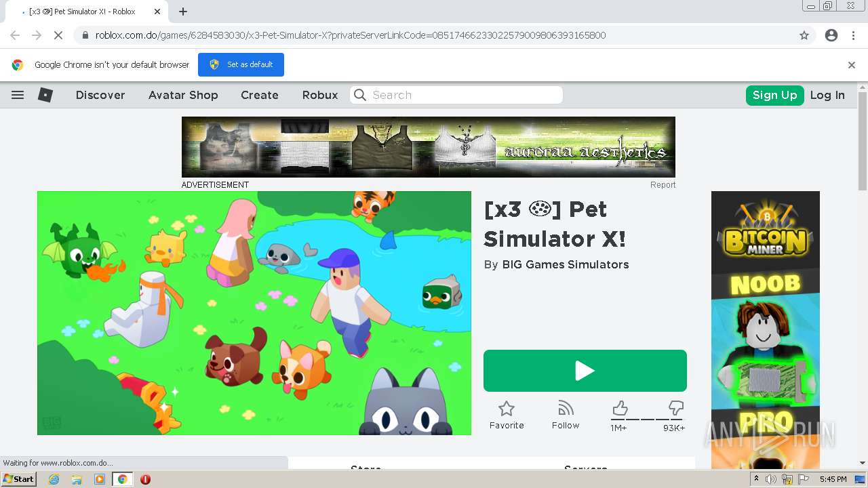Close the Pet Simulator X tab

pos(157,12)
